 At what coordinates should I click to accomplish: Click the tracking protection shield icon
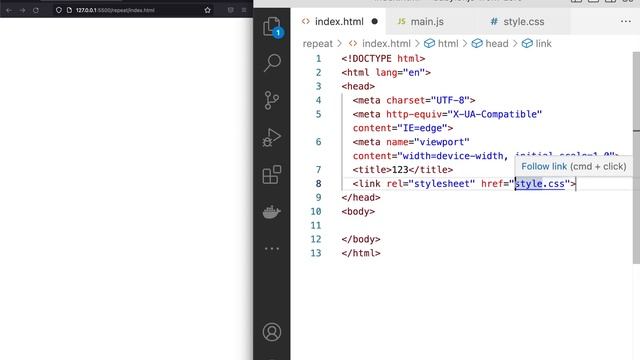[59, 10]
